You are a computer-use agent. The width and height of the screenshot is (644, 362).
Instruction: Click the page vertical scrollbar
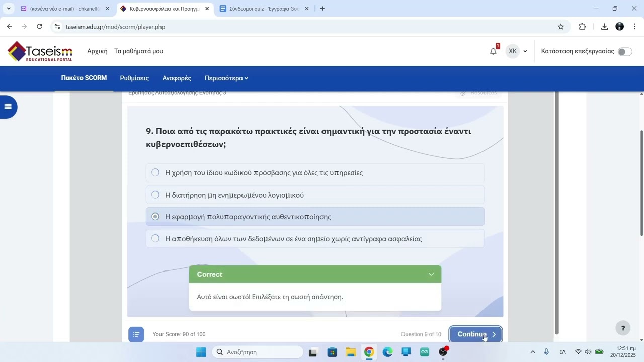pyautogui.click(x=641, y=183)
